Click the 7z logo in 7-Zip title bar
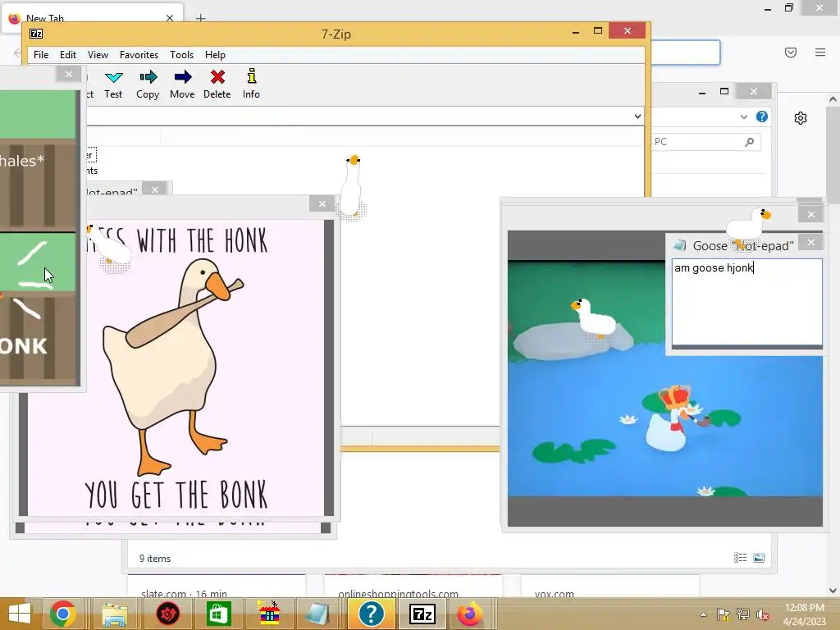 point(36,34)
